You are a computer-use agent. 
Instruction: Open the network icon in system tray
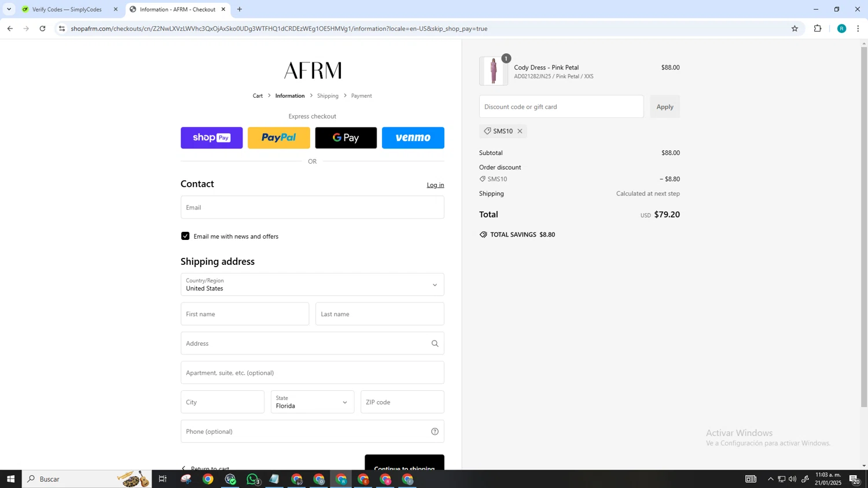click(781, 479)
